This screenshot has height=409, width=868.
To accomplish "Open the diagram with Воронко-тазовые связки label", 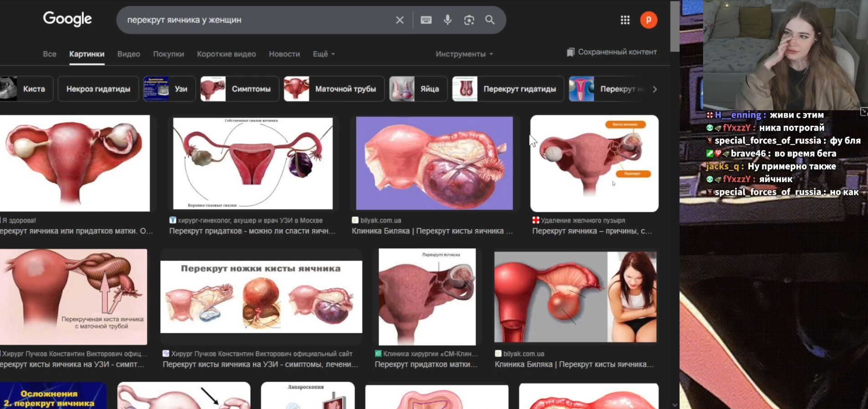I will click(x=253, y=163).
